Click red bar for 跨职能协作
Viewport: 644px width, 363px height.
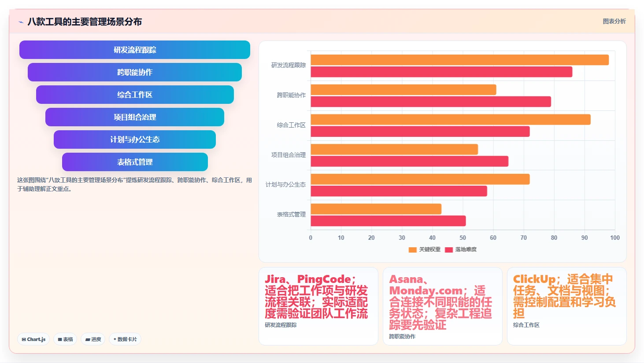point(431,102)
